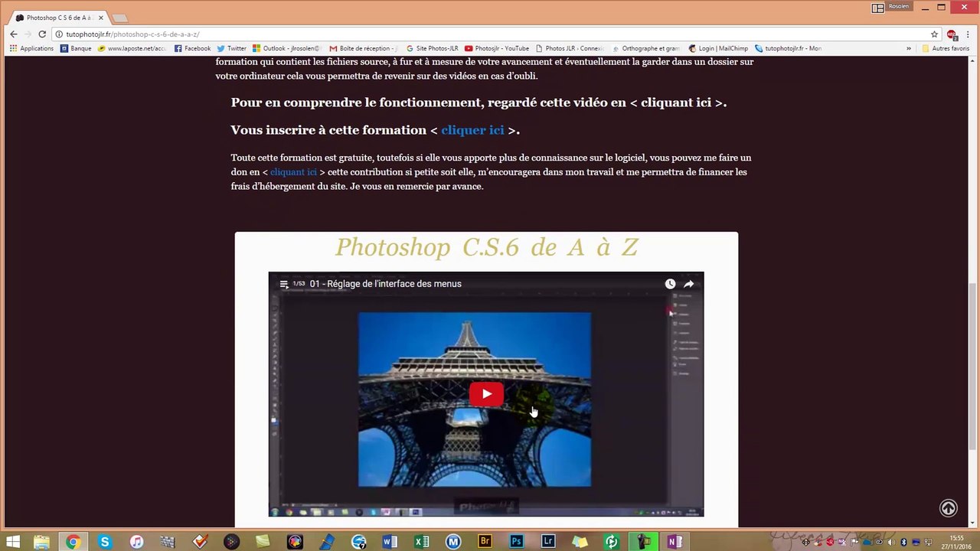Open the Chrome three-dot menu
The height and width of the screenshot is (551, 980).
pyautogui.click(x=967, y=34)
